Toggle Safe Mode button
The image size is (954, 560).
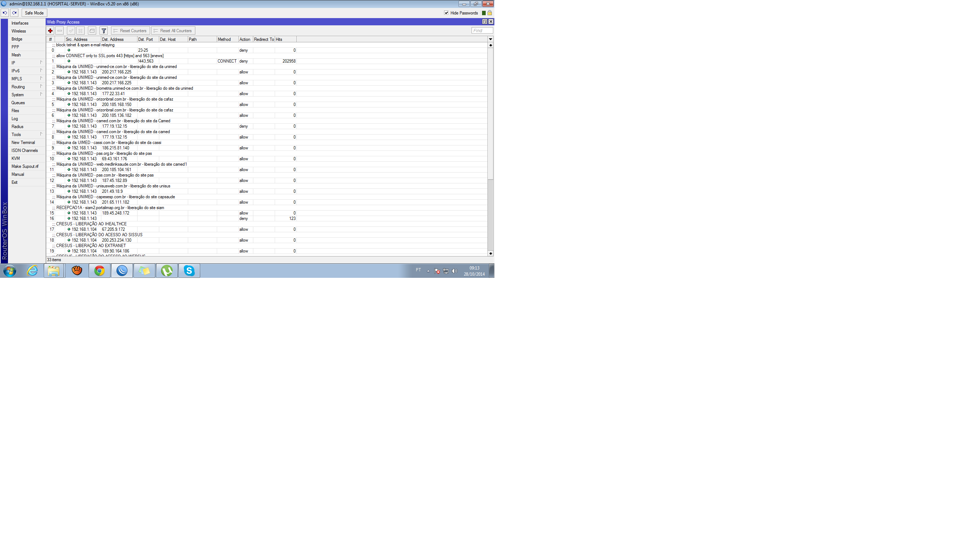(34, 13)
